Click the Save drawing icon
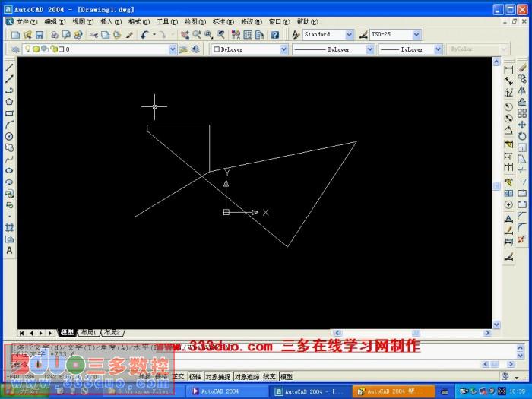The image size is (532, 399). click(40, 35)
